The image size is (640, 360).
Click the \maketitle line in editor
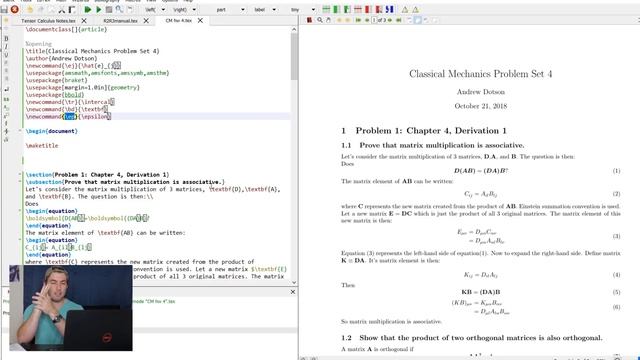coord(42,145)
